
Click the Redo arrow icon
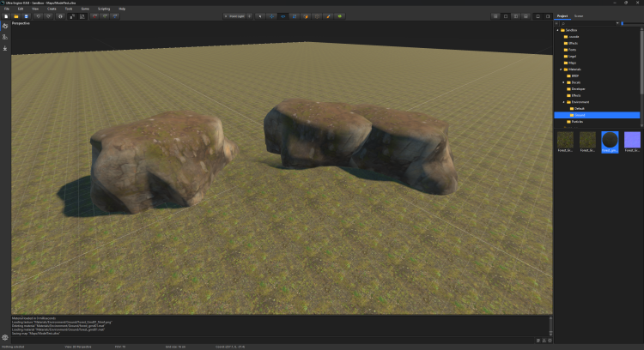(47, 15)
